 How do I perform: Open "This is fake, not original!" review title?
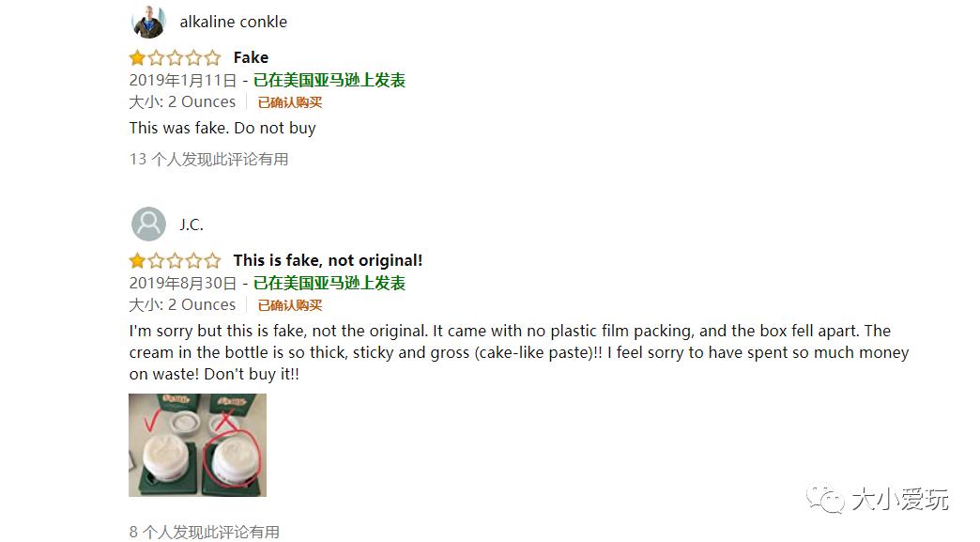pyautogui.click(x=328, y=260)
